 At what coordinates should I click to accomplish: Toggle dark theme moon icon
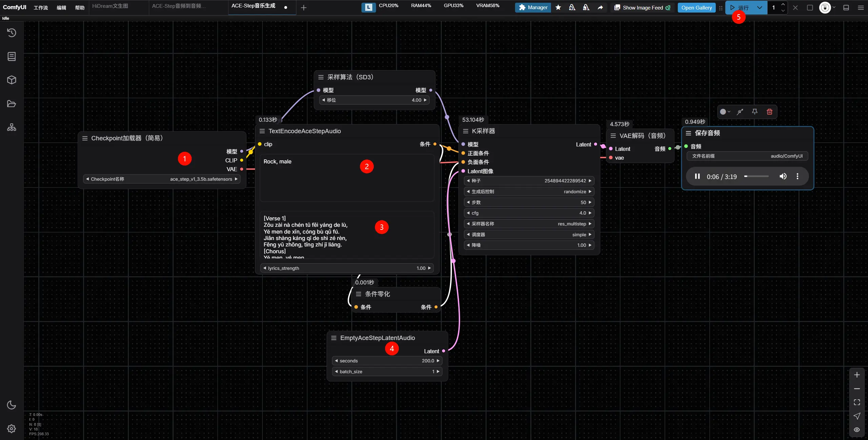pyautogui.click(x=12, y=405)
